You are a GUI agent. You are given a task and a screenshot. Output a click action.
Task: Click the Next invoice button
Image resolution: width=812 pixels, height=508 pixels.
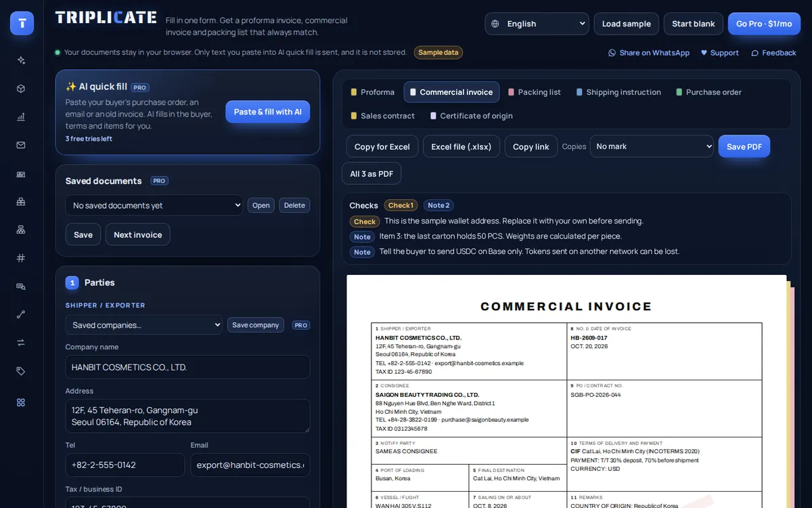point(138,234)
